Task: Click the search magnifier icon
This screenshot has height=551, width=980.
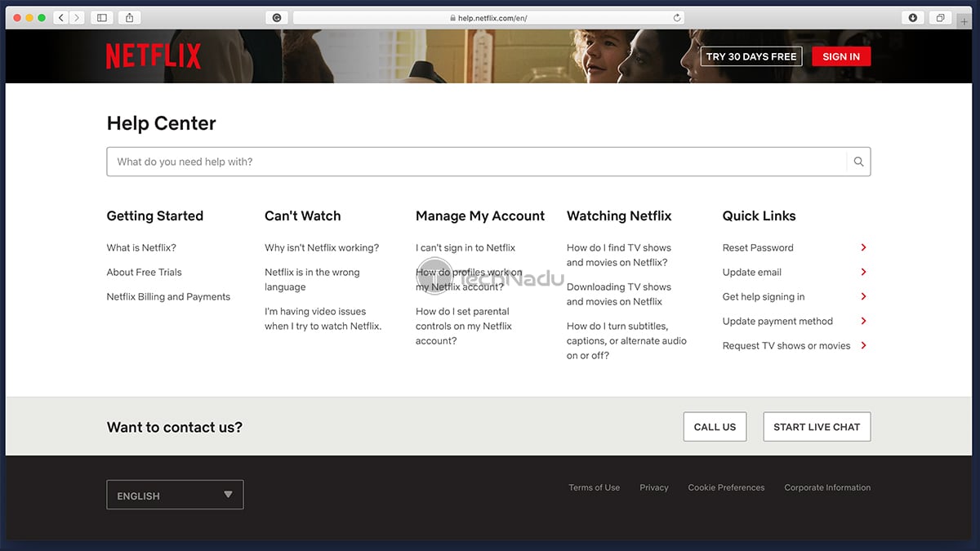Action: [858, 162]
